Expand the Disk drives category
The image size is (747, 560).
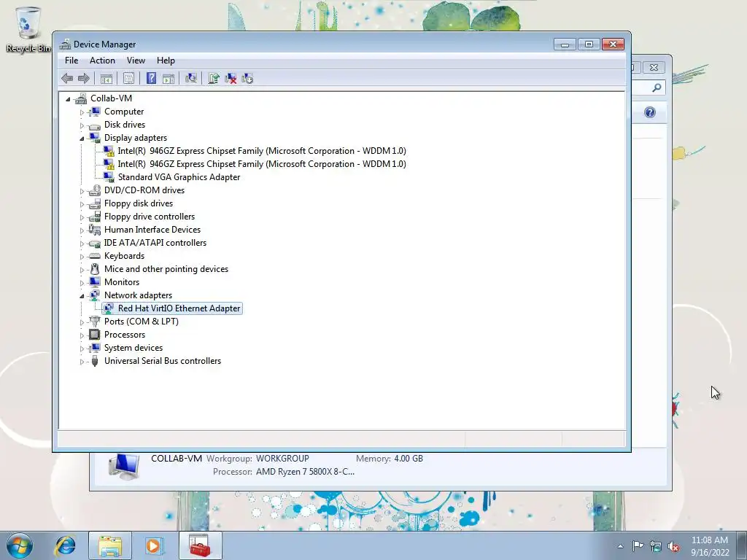(x=82, y=125)
